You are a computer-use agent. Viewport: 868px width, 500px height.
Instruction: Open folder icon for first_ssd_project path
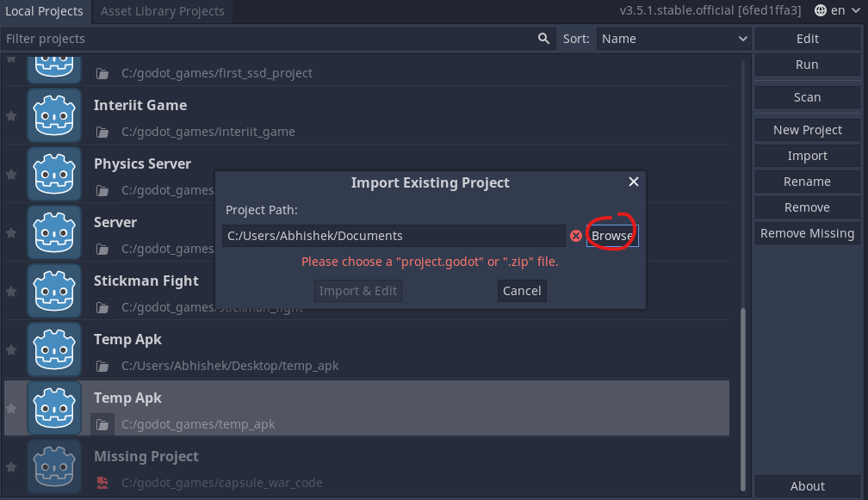pyautogui.click(x=102, y=73)
